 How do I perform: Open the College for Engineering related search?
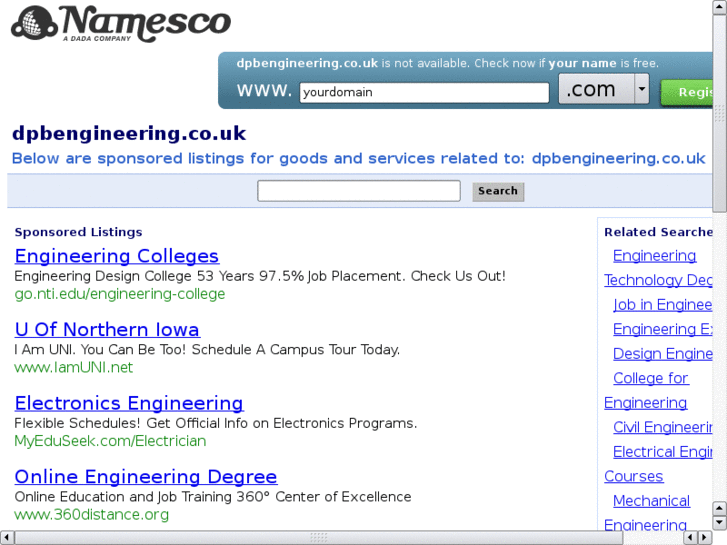[x=647, y=390]
